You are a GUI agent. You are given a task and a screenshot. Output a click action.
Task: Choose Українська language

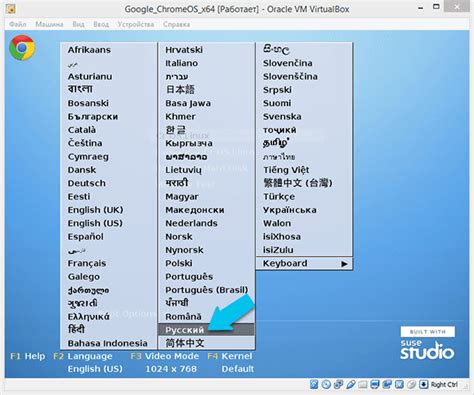click(x=290, y=210)
